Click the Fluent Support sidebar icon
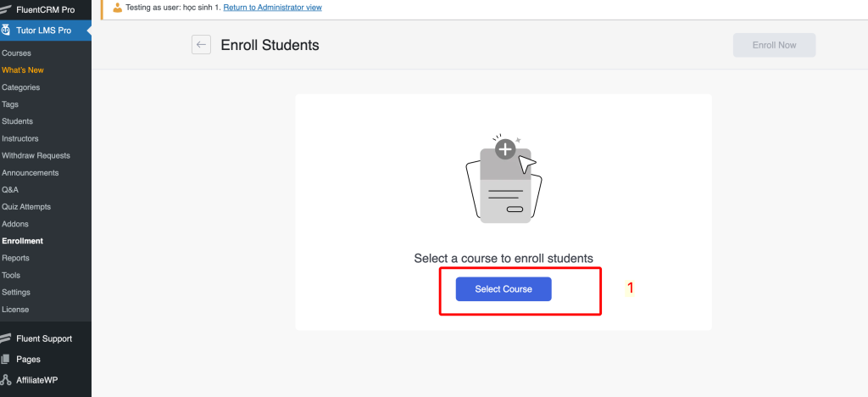Image resolution: width=868 pixels, height=397 pixels. click(x=6, y=338)
